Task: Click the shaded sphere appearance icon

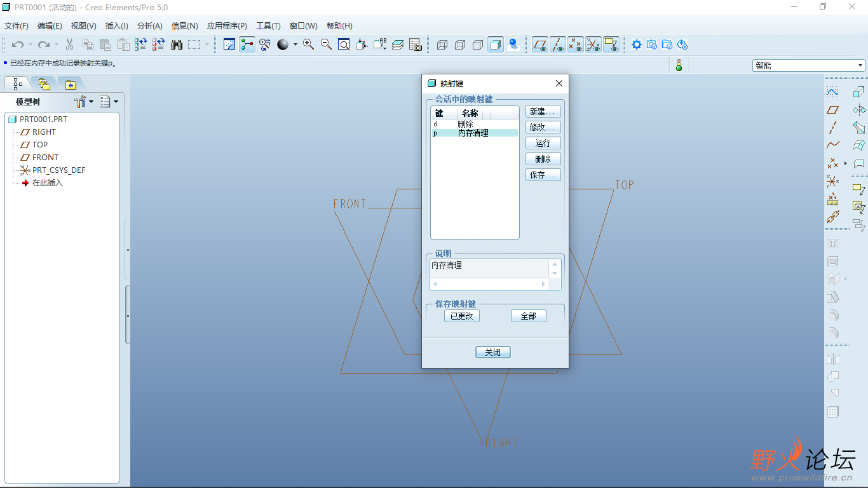Action: tap(283, 44)
